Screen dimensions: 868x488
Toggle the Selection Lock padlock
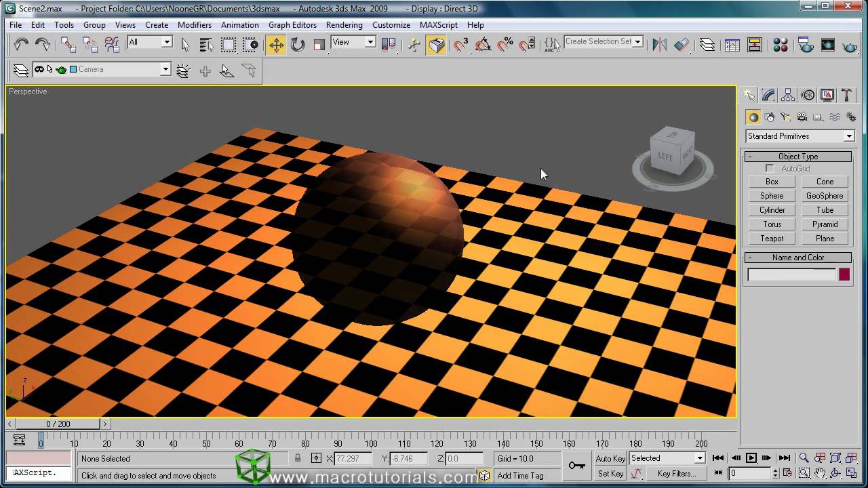click(298, 459)
